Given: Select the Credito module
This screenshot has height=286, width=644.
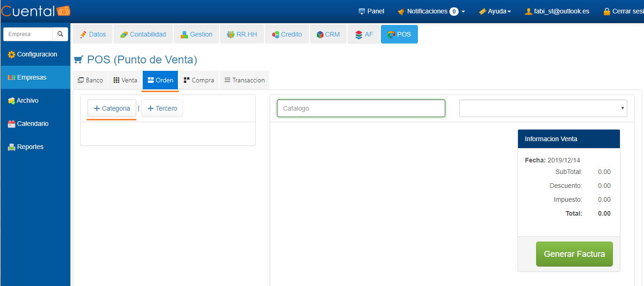Looking at the screenshot, I should (x=286, y=35).
